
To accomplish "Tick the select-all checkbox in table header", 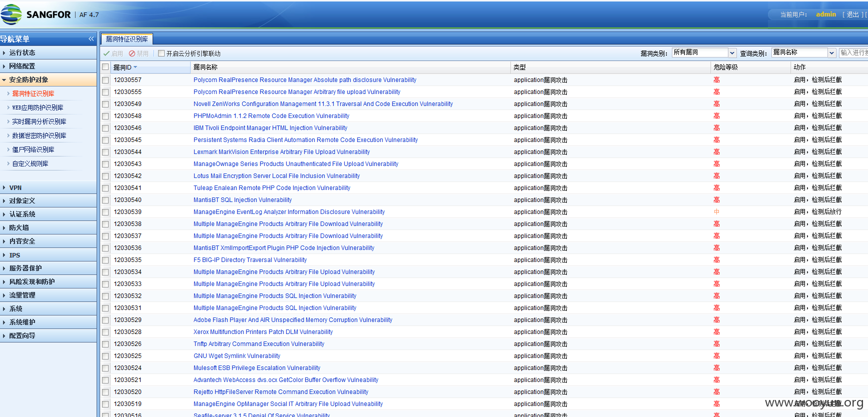I will point(105,67).
